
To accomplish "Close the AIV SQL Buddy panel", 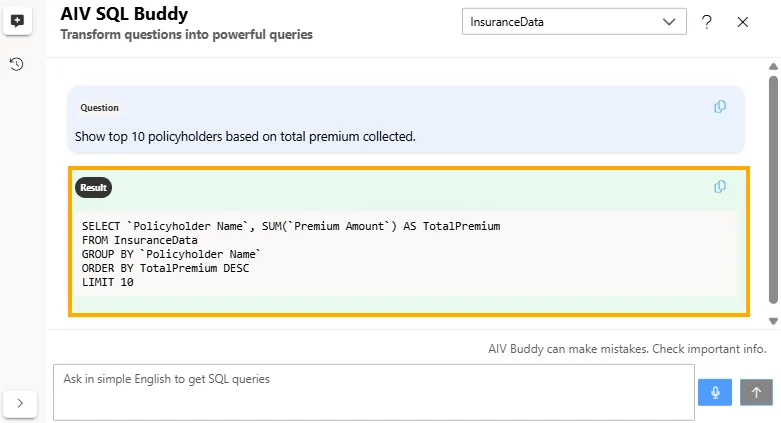I will 743,22.
